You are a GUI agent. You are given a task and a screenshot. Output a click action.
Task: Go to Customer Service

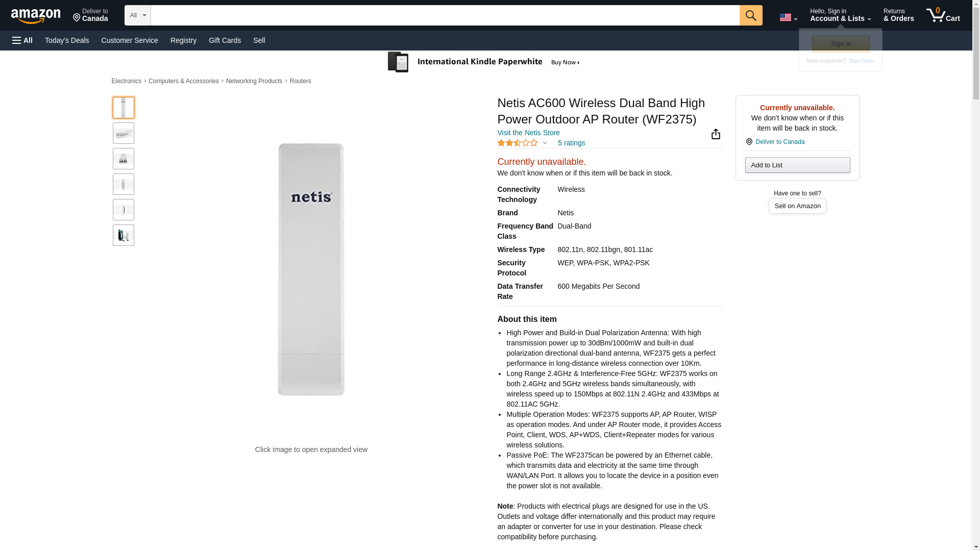coord(130,40)
